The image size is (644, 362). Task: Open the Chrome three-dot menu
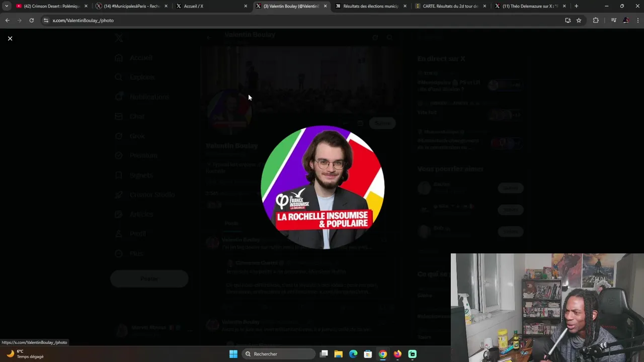(x=638, y=20)
